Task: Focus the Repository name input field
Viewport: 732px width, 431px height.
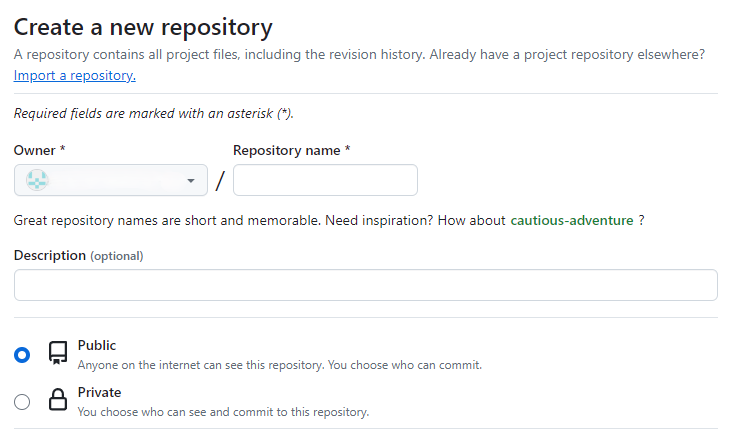Action: [x=325, y=180]
